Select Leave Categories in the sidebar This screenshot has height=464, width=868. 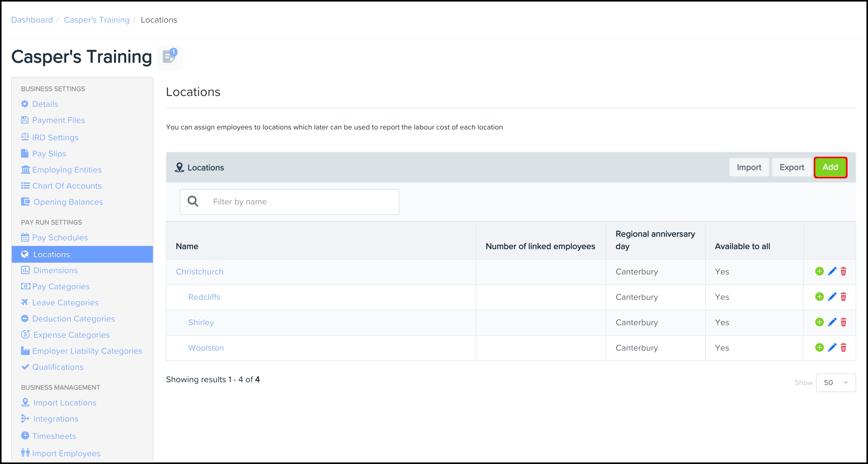coord(65,303)
